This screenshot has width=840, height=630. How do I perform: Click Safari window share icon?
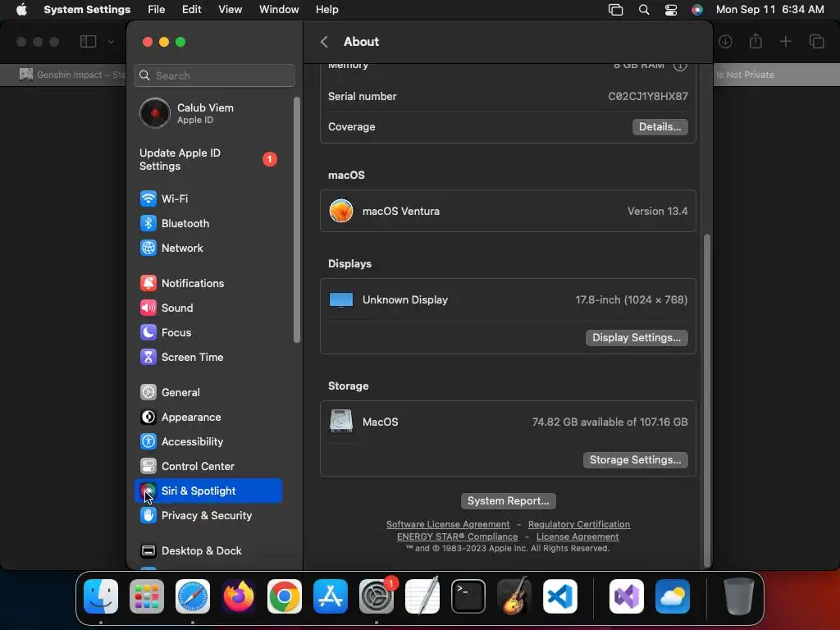756,41
